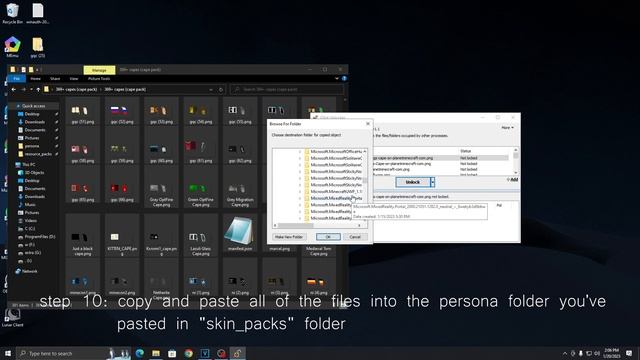Open the blue V app on taskbar
The width and height of the screenshot is (640, 360).
[205, 353]
